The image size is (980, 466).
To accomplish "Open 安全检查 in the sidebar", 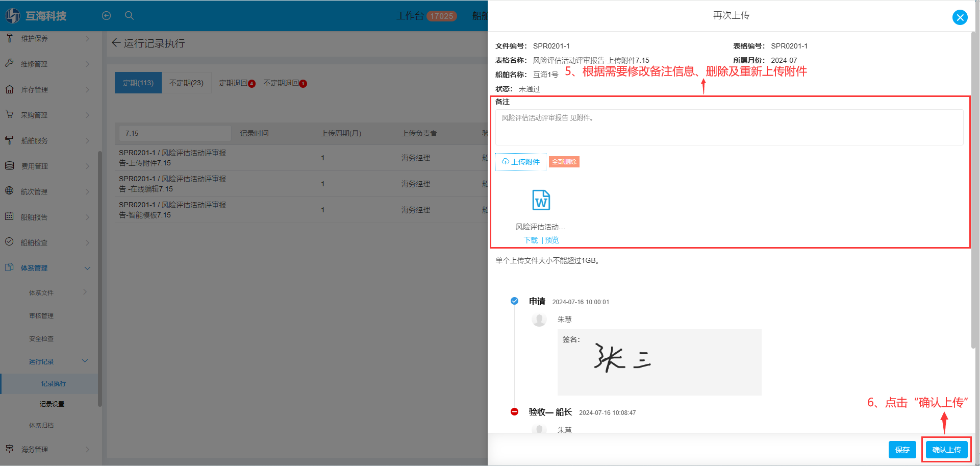I will pyautogui.click(x=41, y=338).
